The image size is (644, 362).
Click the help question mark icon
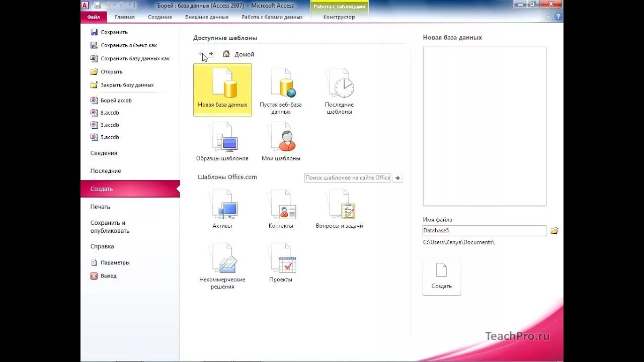point(558,17)
